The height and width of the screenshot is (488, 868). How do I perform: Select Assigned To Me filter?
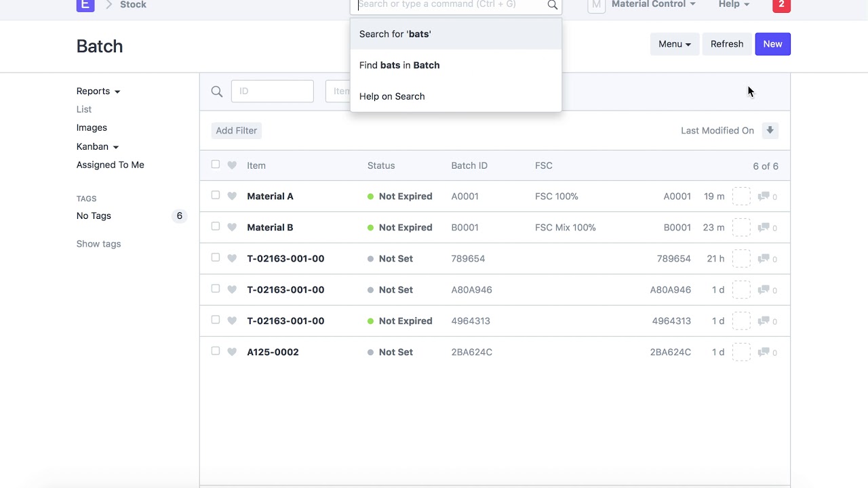pos(111,165)
